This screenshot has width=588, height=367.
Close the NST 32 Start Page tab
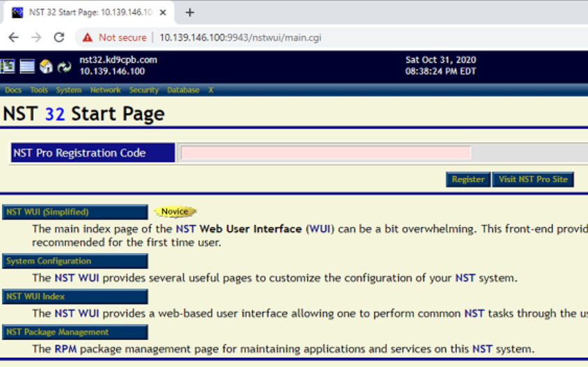coord(163,13)
